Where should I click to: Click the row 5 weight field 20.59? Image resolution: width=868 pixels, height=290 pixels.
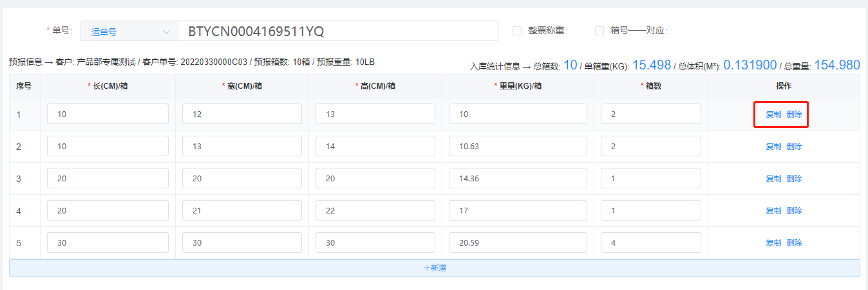tap(518, 243)
